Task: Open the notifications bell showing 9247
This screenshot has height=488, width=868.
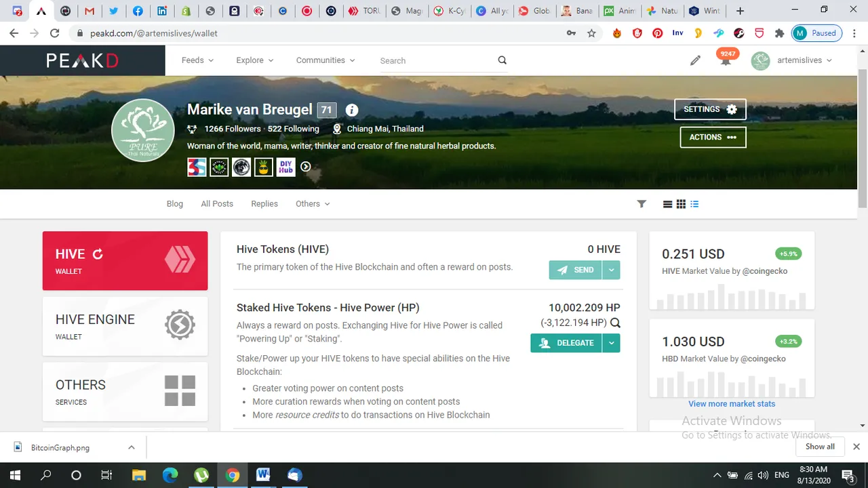Action: pyautogui.click(x=726, y=59)
